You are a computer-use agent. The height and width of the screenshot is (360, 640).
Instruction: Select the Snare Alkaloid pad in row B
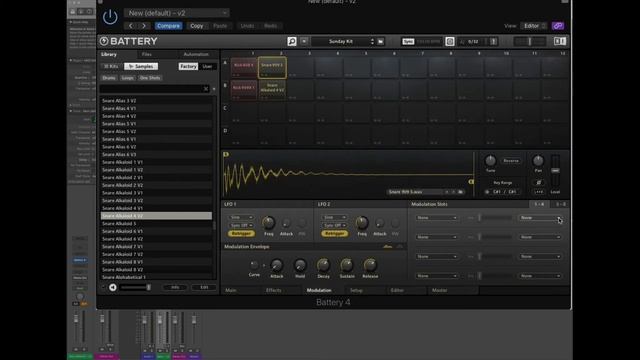(x=272, y=89)
